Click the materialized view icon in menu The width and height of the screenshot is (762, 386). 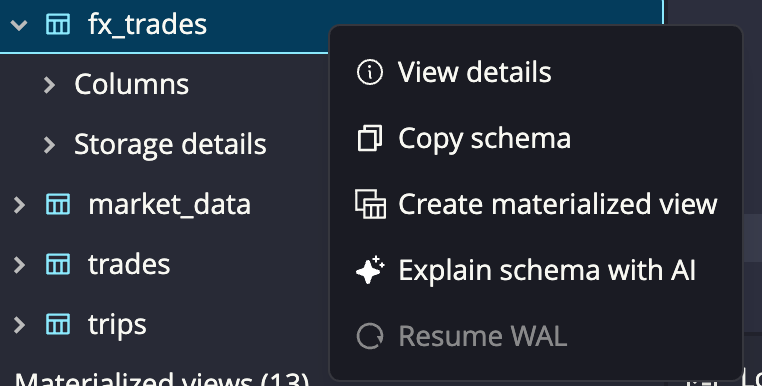click(x=370, y=204)
